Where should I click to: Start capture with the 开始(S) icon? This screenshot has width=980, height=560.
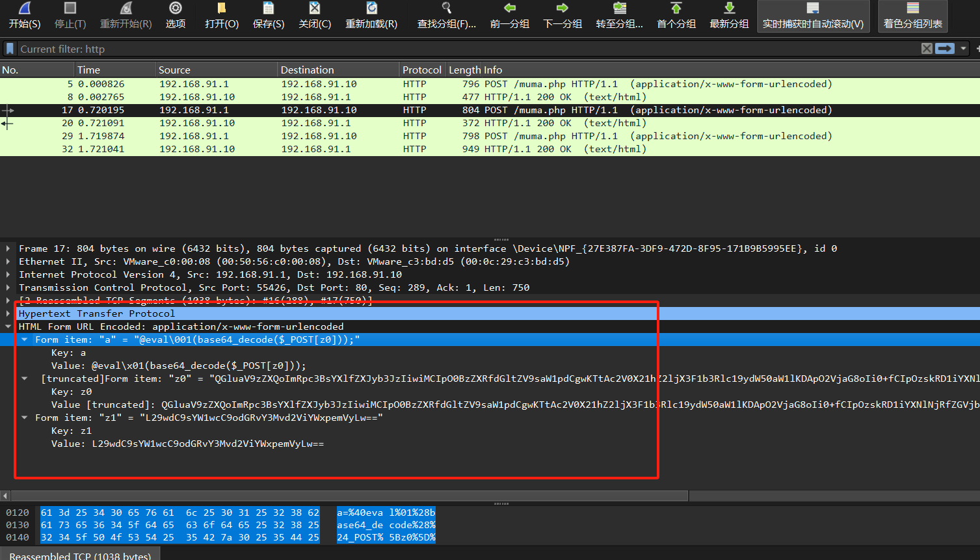pyautogui.click(x=25, y=16)
